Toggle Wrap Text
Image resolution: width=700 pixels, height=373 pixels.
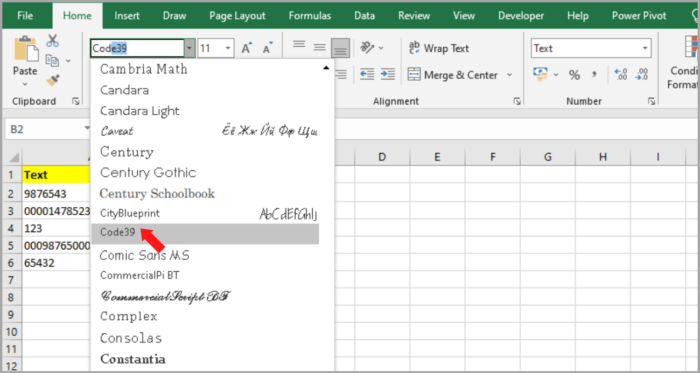click(x=439, y=48)
